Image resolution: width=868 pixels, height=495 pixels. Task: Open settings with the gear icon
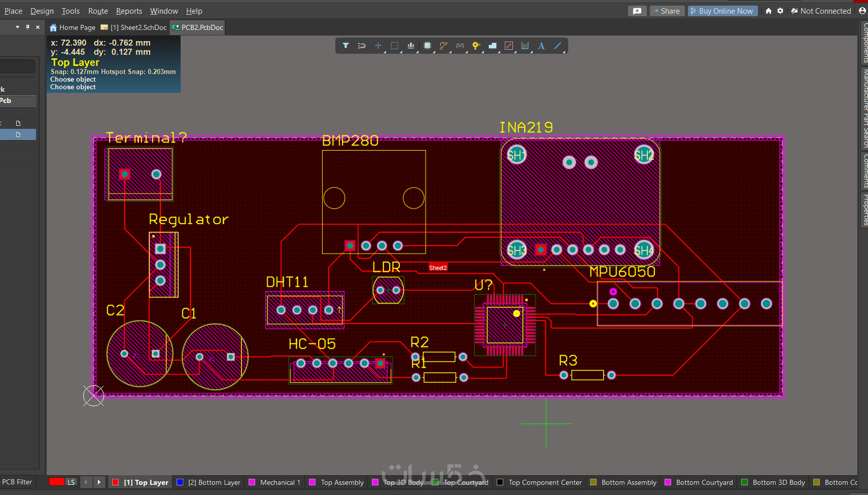780,11
